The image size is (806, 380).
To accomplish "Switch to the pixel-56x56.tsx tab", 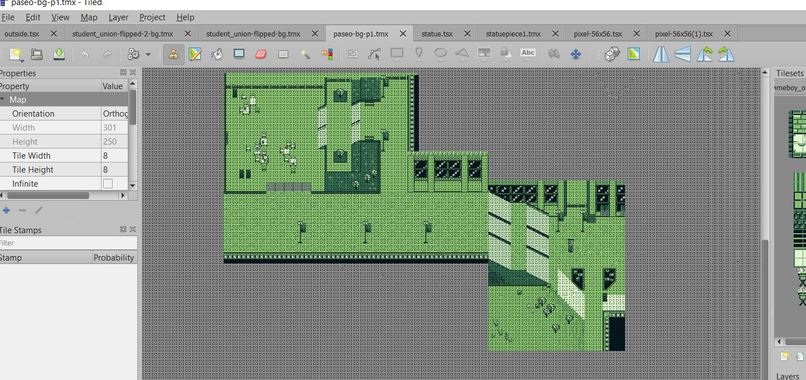I will click(598, 33).
